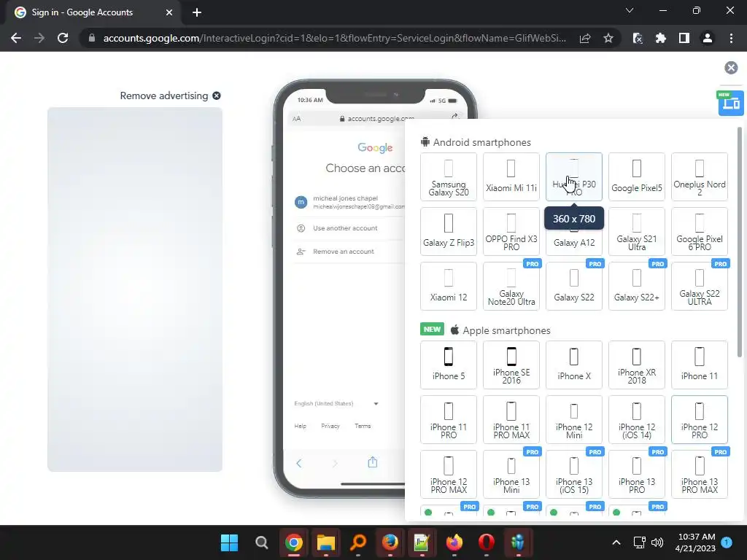This screenshot has height=560, width=747.
Task: Close the Sign in - Google Accounts tab
Action: pyautogui.click(x=169, y=12)
